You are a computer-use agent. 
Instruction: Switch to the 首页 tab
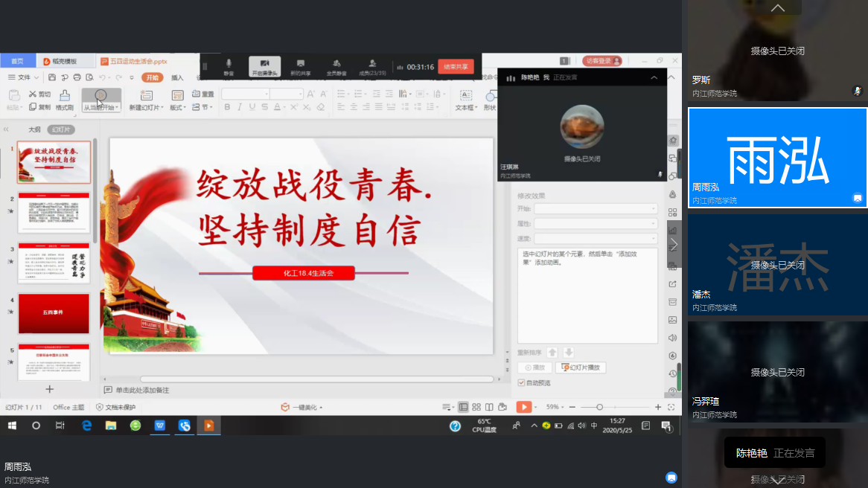coord(18,61)
